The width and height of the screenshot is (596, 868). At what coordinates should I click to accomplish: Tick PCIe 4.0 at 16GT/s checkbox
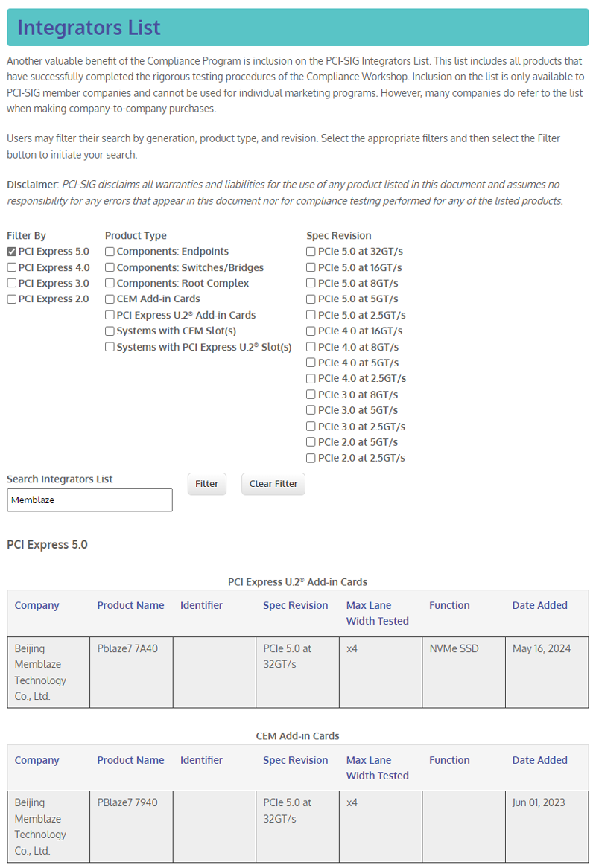point(311,331)
